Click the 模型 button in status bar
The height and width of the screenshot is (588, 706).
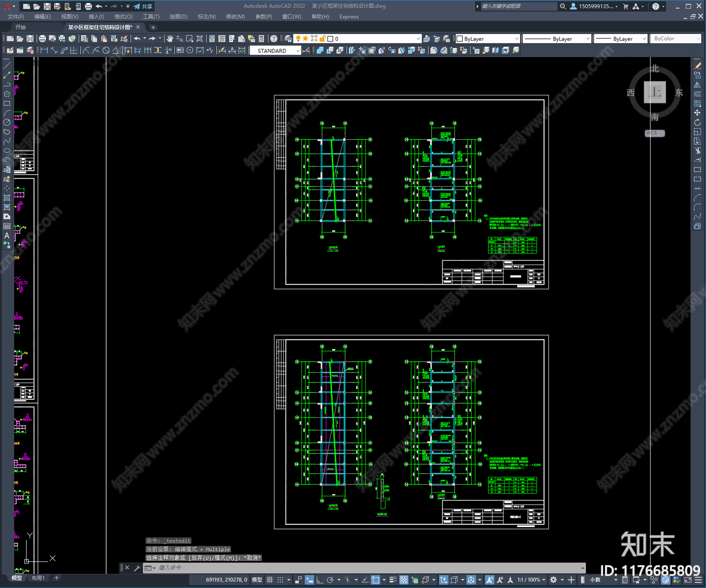[257, 580]
